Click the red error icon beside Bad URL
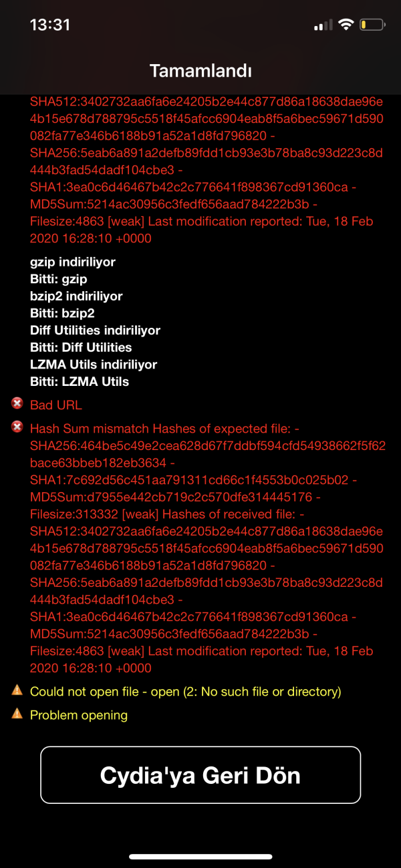This screenshot has height=868, width=401. [17, 404]
